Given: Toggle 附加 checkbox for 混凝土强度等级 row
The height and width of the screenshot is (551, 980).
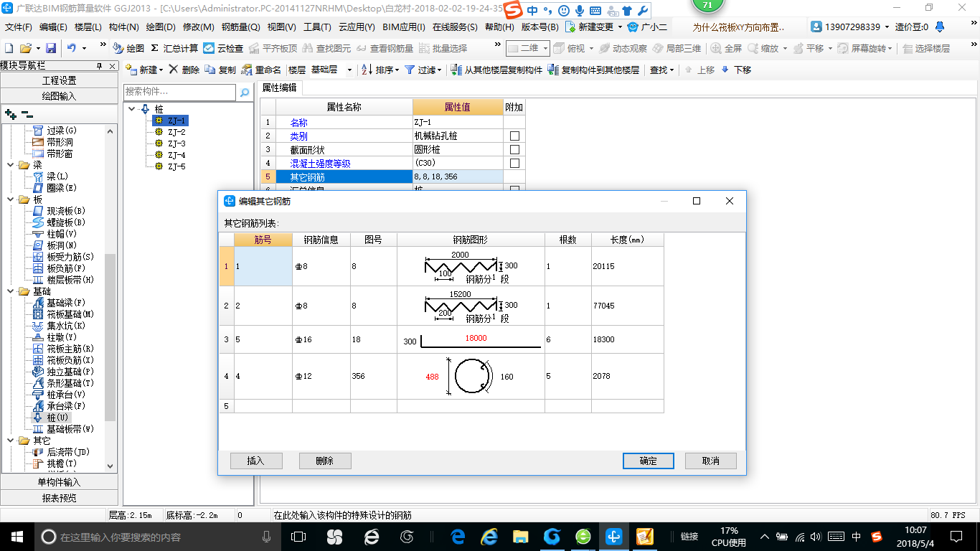Looking at the screenshot, I should tap(514, 164).
